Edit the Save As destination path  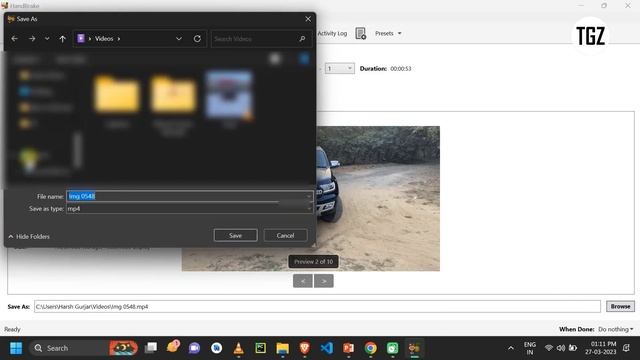[317, 307]
